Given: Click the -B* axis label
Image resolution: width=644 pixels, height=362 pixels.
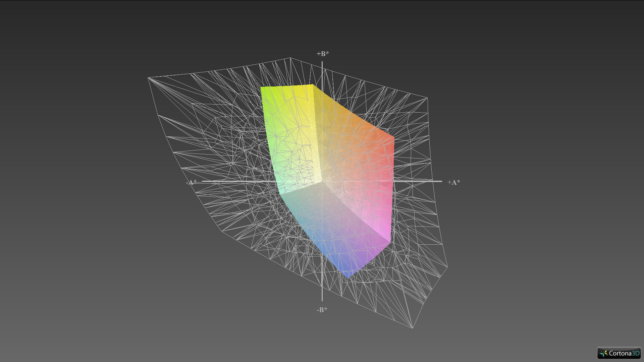Looking at the screenshot, I should 322,310.
